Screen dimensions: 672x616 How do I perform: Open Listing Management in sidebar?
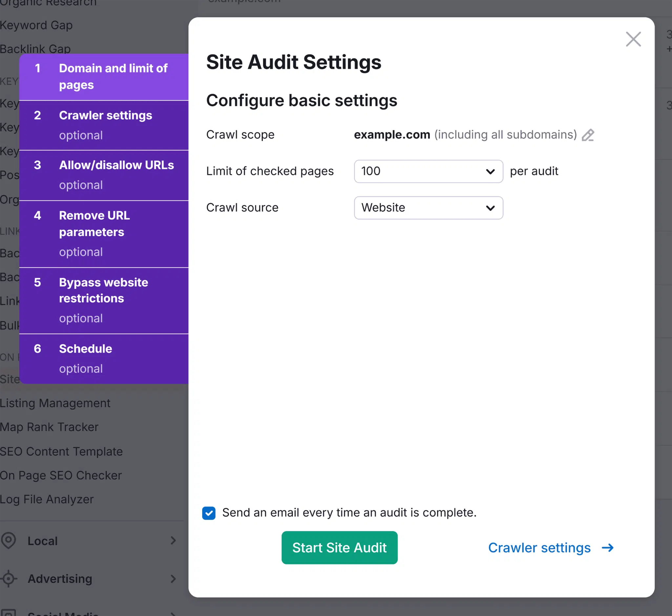[55, 403]
